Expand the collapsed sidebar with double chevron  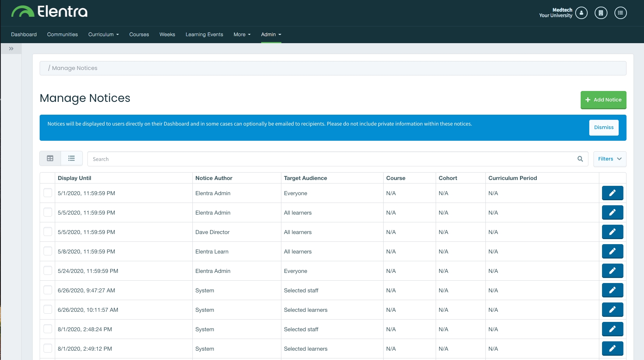pyautogui.click(x=11, y=49)
